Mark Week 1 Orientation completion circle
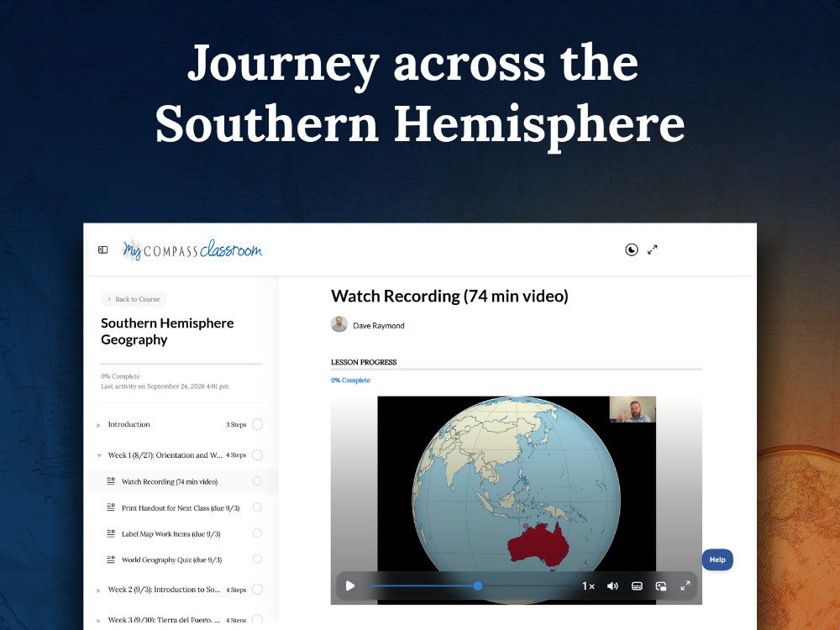This screenshot has height=630, width=840. pyautogui.click(x=257, y=454)
